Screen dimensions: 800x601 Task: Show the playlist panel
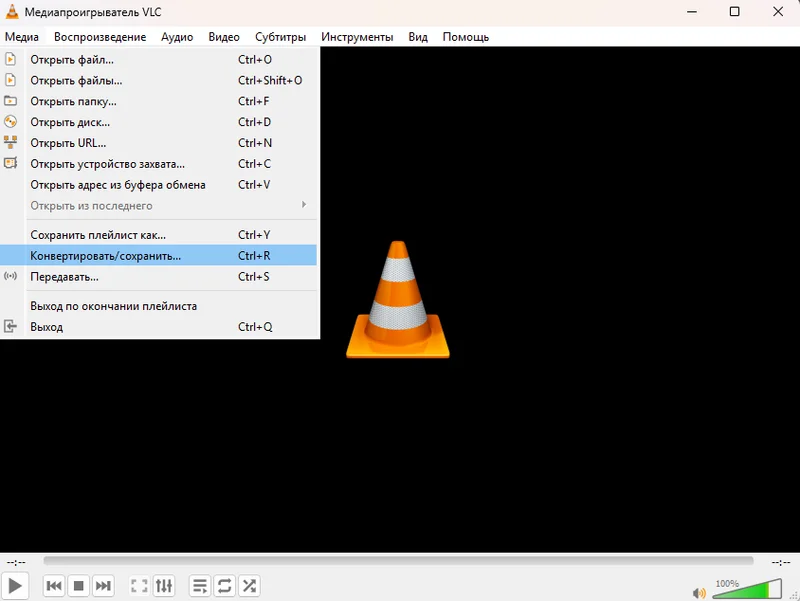201,586
